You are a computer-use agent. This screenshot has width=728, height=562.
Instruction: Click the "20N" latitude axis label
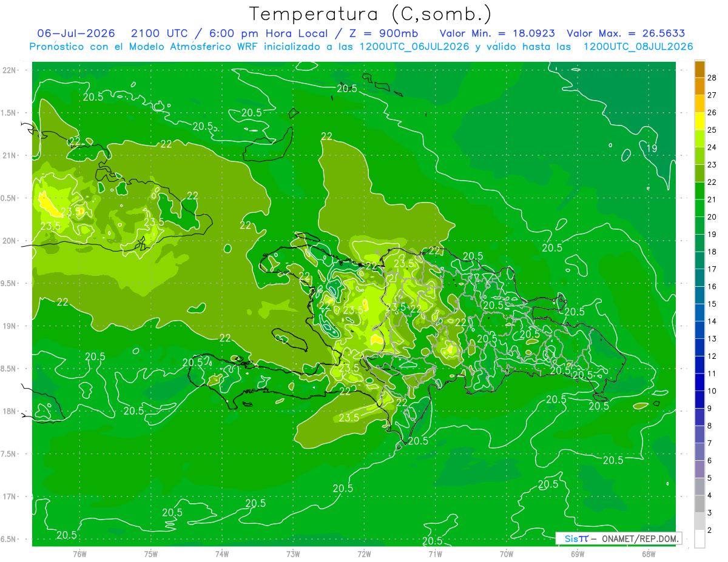click(10, 241)
